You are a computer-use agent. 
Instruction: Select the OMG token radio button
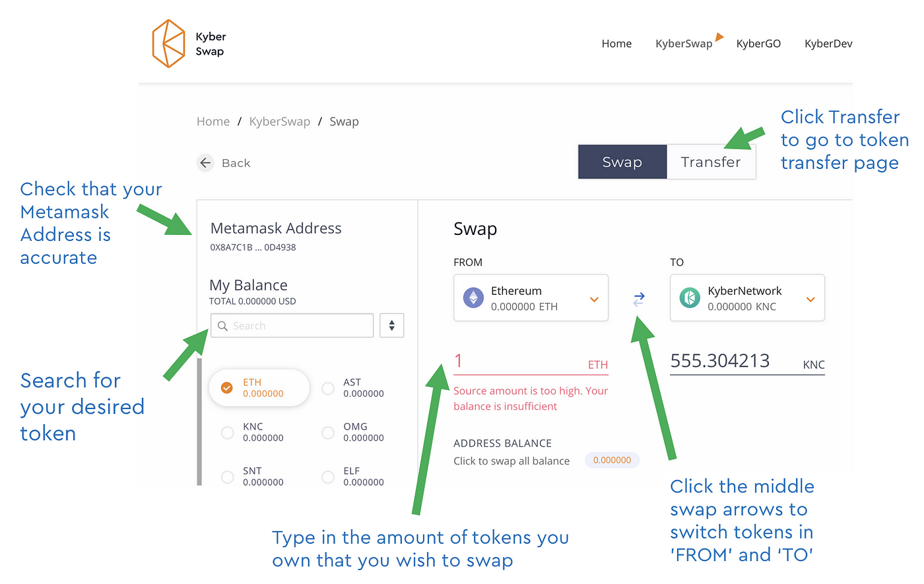point(327,432)
